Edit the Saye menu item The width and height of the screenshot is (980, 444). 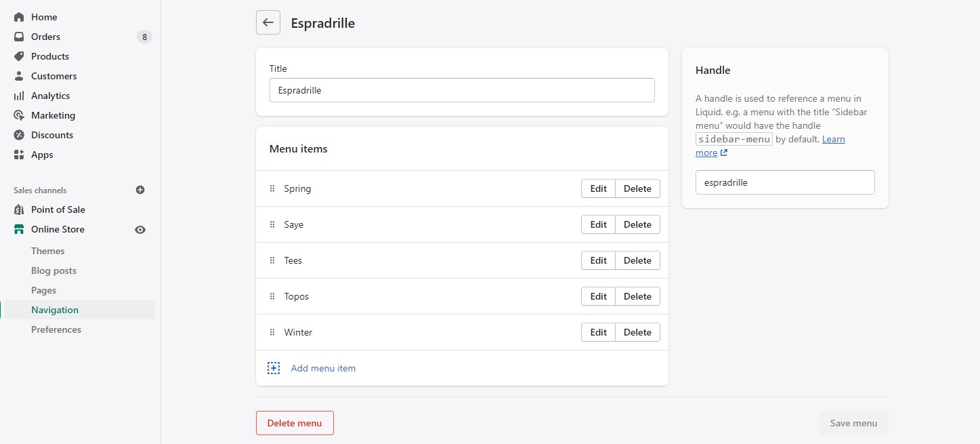(598, 224)
